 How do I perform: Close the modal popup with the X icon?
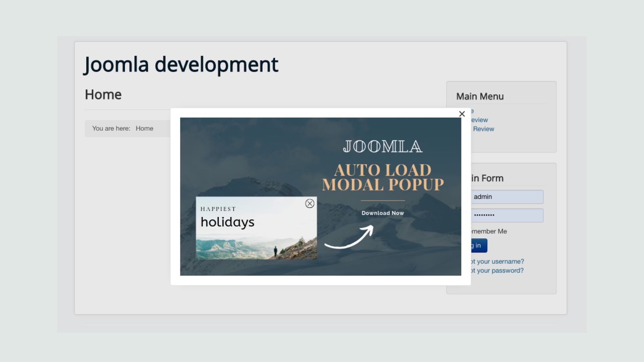pyautogui.click(x=462, y=114)
